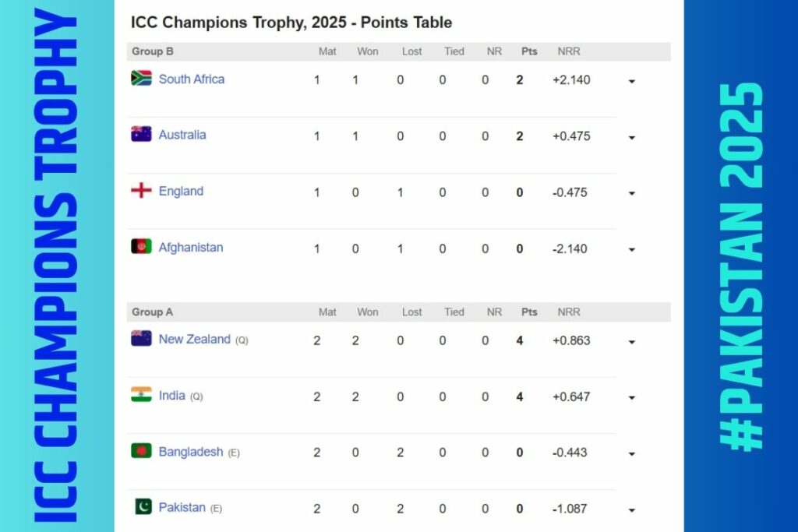Expand the Australia row dropdown arrow
This screenshot has height=532, width=798.
pyautogui.click(x=631, y=138)
